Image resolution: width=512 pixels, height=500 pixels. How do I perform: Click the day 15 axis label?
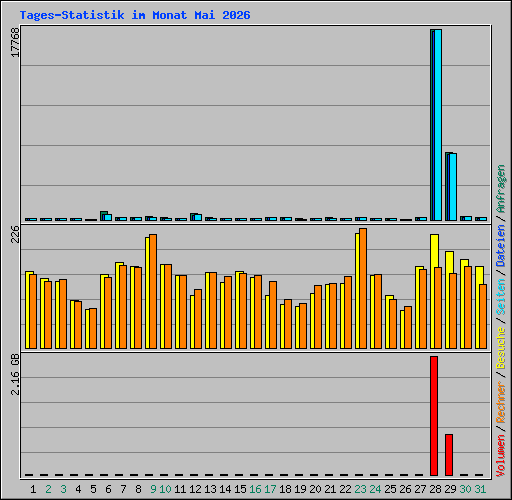[240, 489]
